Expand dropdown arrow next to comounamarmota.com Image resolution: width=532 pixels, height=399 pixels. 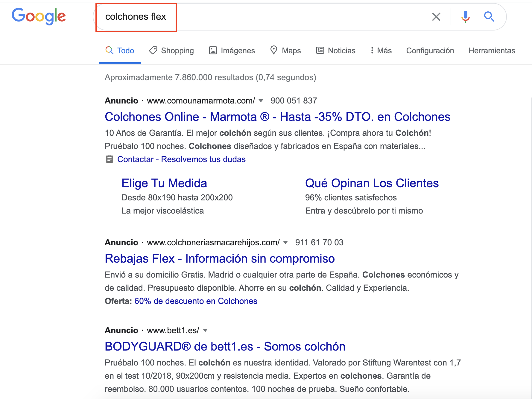click(x=261, y=101)
